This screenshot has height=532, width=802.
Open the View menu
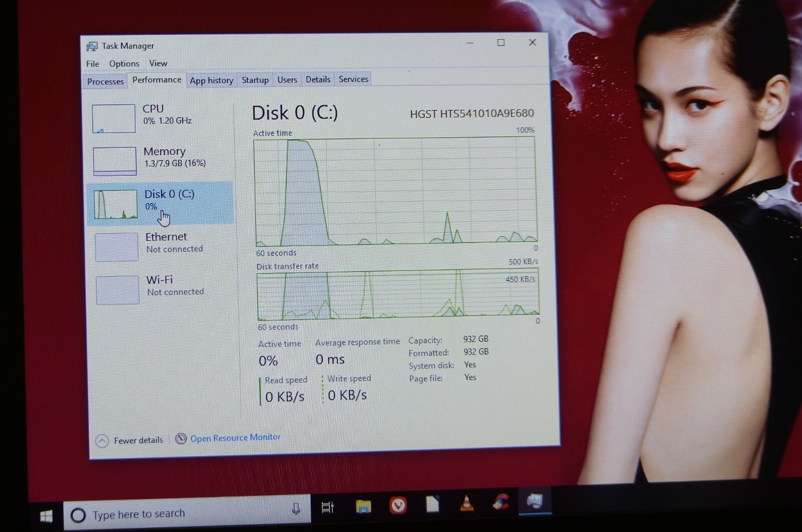tap(158, 63)
